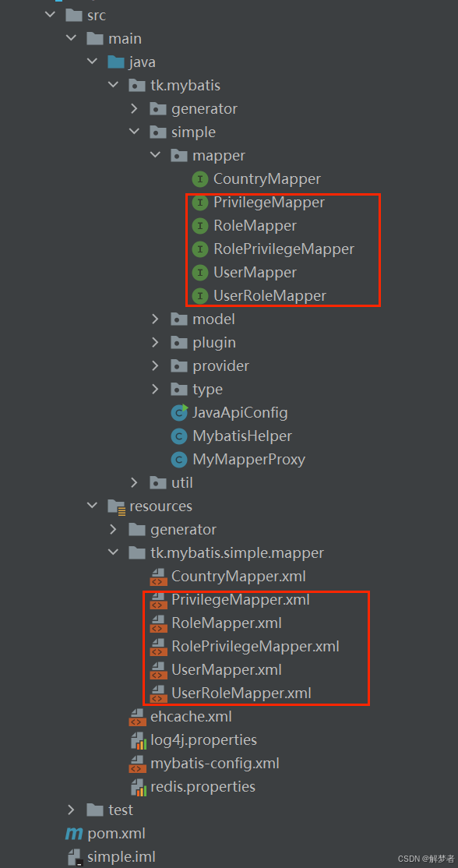458x868 pixels.
Task: Select the PrivilegeMapper.xml file name
Action: click(241, 599)
